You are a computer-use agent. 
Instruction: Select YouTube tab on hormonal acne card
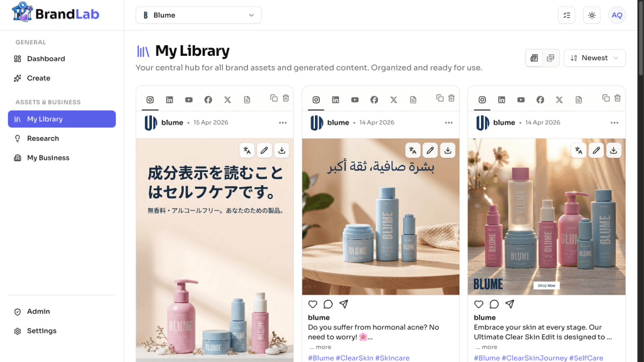point(355,100)
